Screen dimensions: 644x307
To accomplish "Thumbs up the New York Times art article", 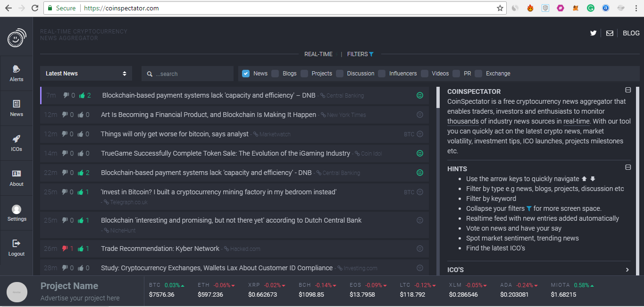I will [x=81, y=115].
